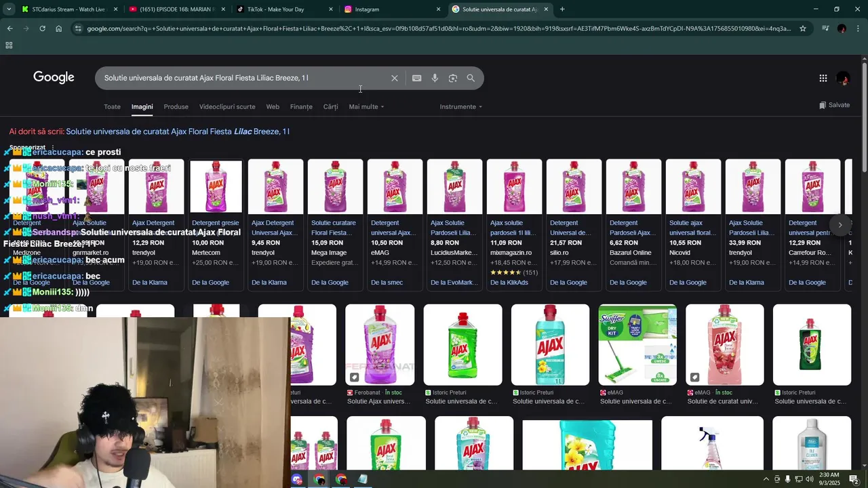View site information in address bar
Viewport: 868px width, 488px height.
point(79,28)
